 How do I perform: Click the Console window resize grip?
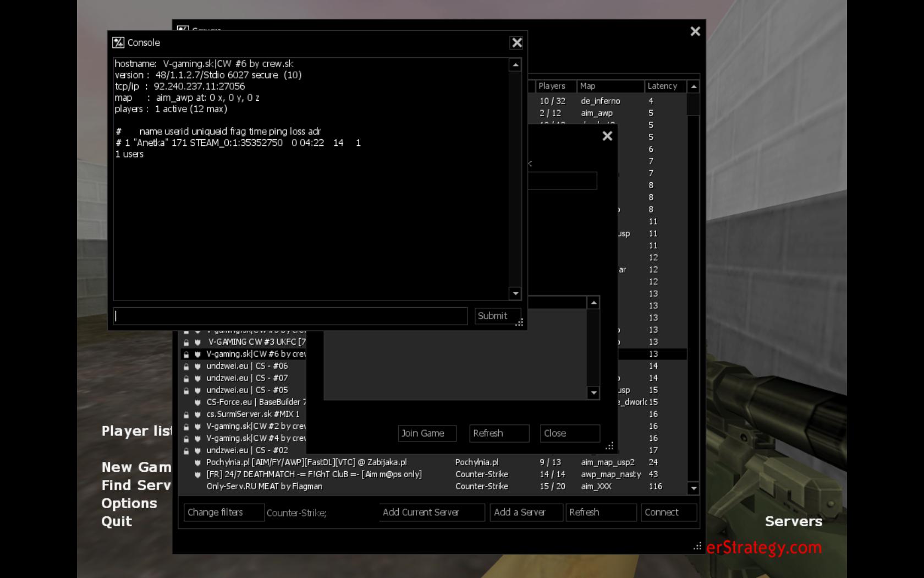point(519,323)
